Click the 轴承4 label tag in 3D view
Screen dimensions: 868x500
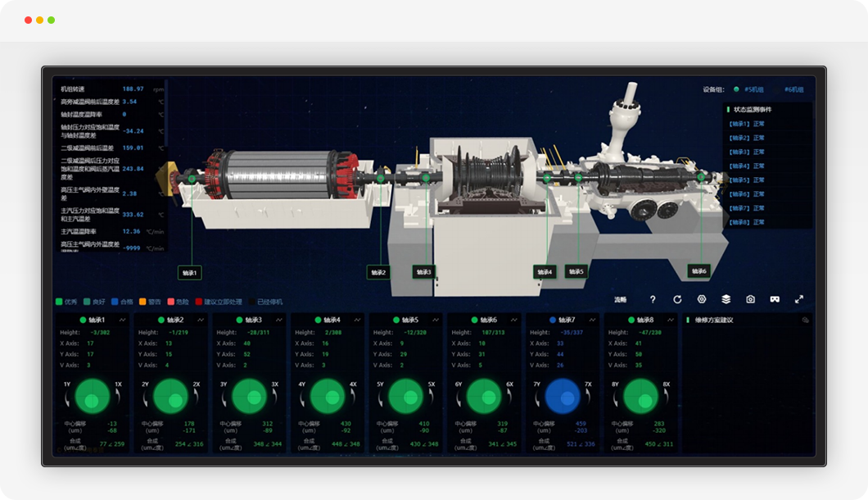click(545, 271)
